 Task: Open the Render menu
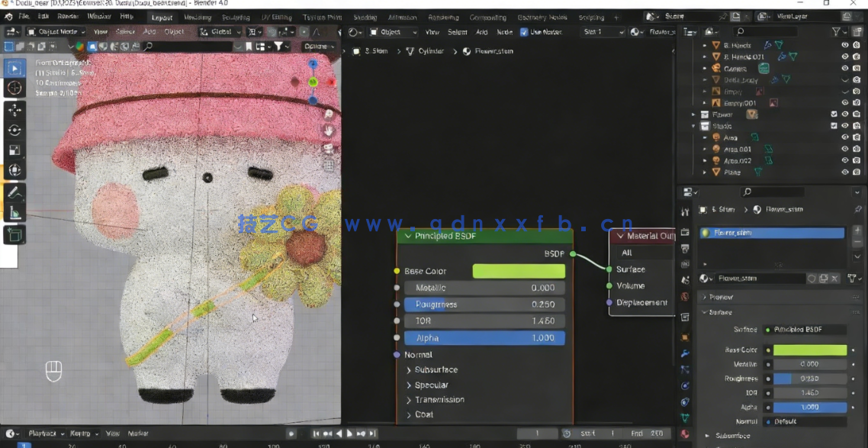click(67, 17)
